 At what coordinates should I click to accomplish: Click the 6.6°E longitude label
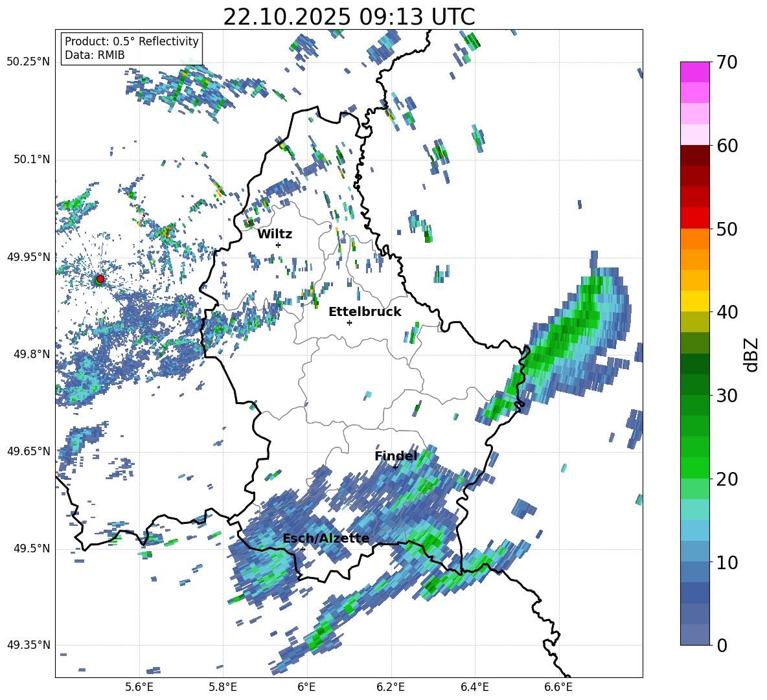[x=558, y=687]
